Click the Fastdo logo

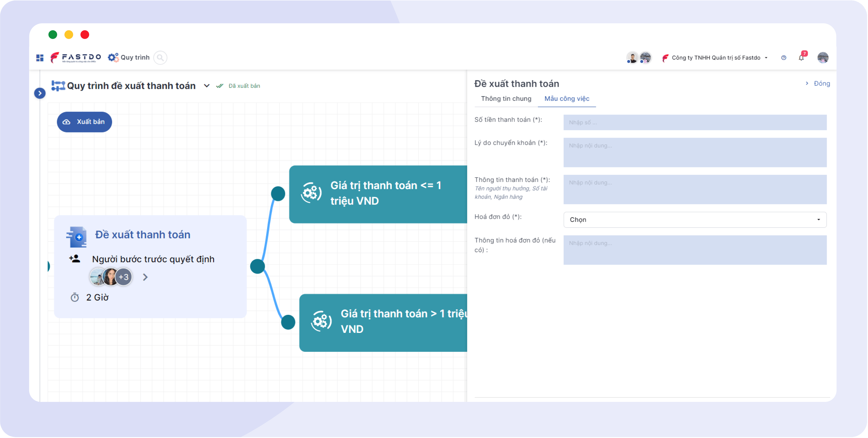pyautogui.click(x=75, y=58)
